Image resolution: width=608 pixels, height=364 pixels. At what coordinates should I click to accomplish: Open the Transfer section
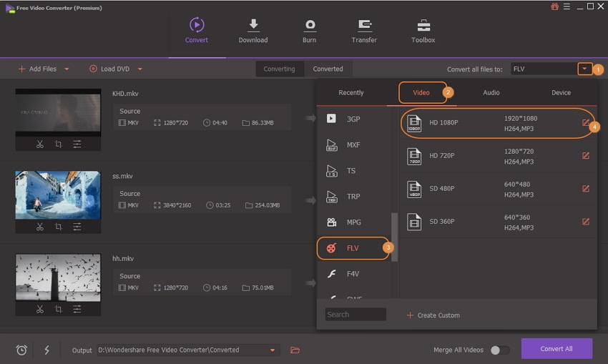click(x=364, y=30)
